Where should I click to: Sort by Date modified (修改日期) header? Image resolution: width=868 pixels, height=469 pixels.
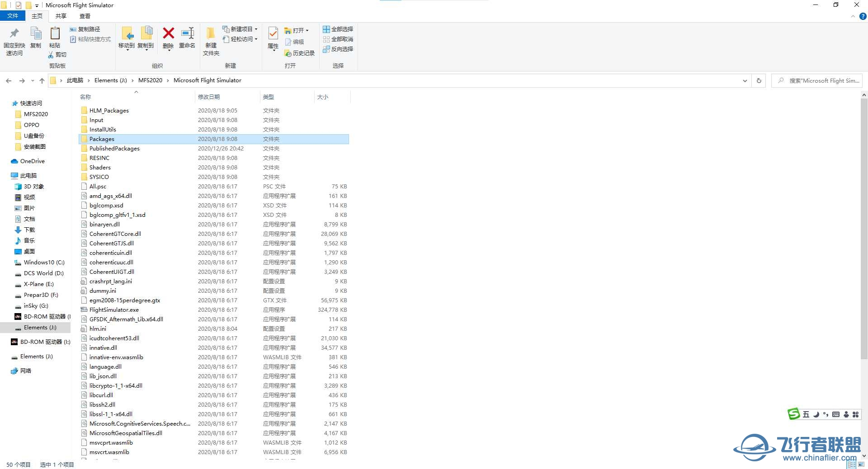(x=227, y=97)
